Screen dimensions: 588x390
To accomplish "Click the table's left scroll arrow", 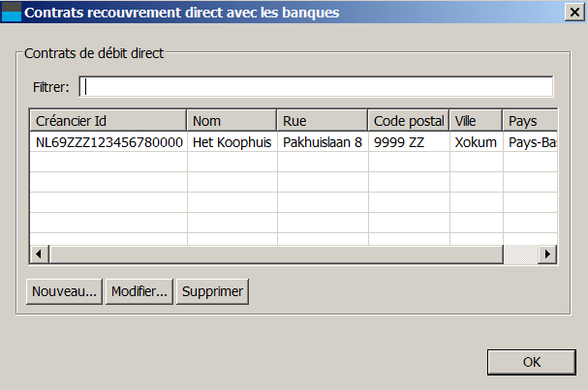I will click(x=39, y=254).
